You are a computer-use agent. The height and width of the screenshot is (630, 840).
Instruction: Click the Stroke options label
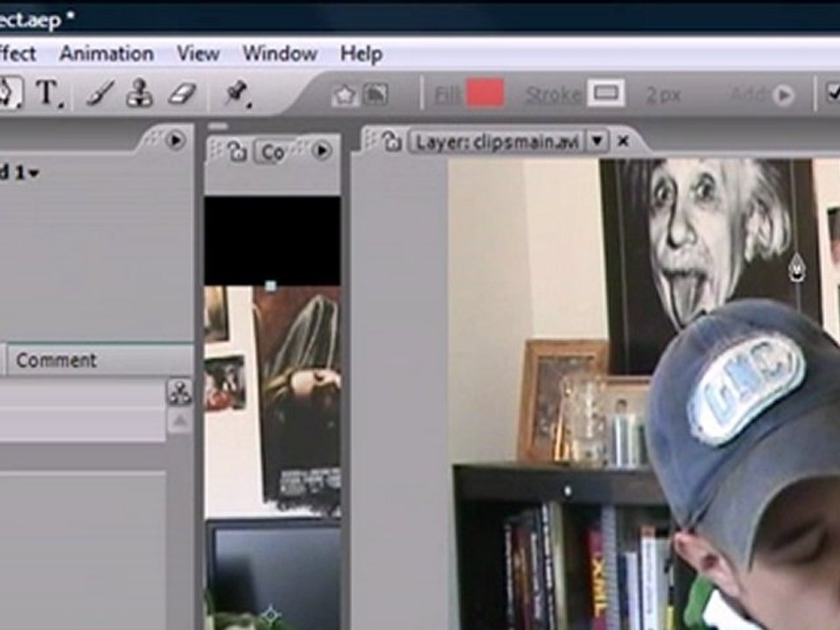click(x=553, y=95)
